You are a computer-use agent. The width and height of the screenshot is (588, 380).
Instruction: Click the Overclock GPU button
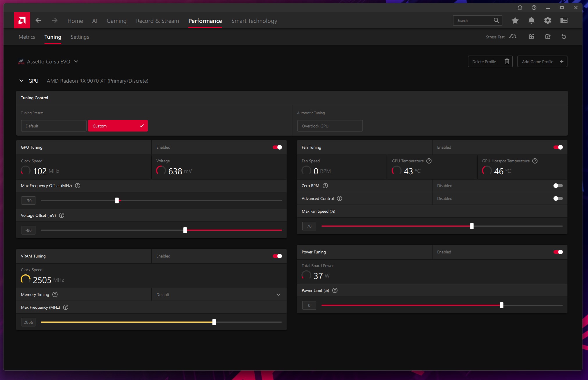(x=330, y=126)
